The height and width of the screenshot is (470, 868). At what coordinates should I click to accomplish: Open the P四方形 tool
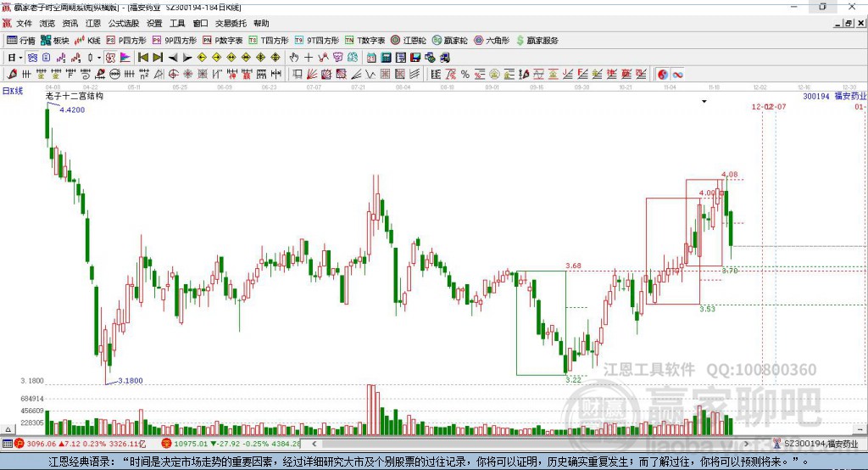126,41
